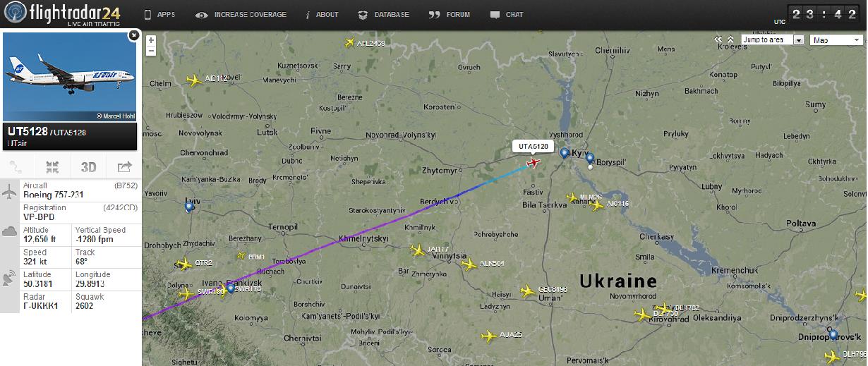Open the Forum link
The height and width of the screenshot is (366, 868).
450,15
